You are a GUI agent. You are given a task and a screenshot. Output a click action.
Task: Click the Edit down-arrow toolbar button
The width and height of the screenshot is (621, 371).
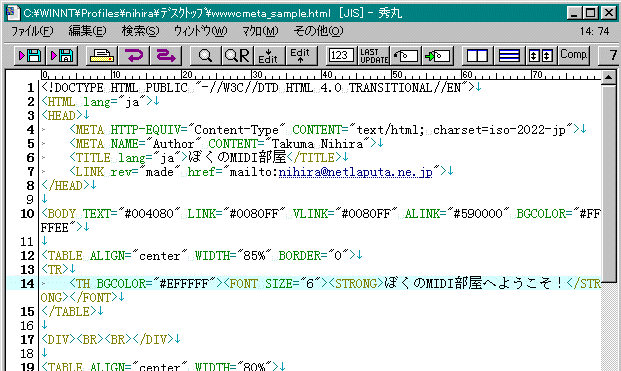pyautogui.click(x=269, y=56)
